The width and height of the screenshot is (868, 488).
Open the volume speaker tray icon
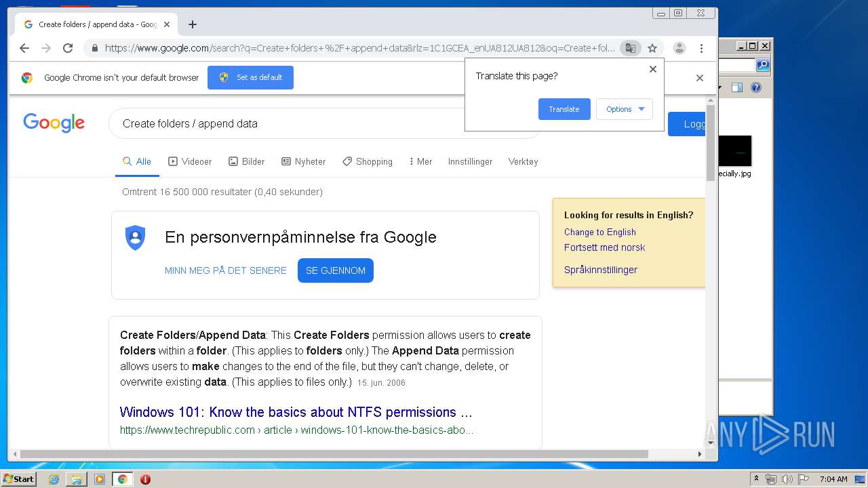[x=787, y=479]
